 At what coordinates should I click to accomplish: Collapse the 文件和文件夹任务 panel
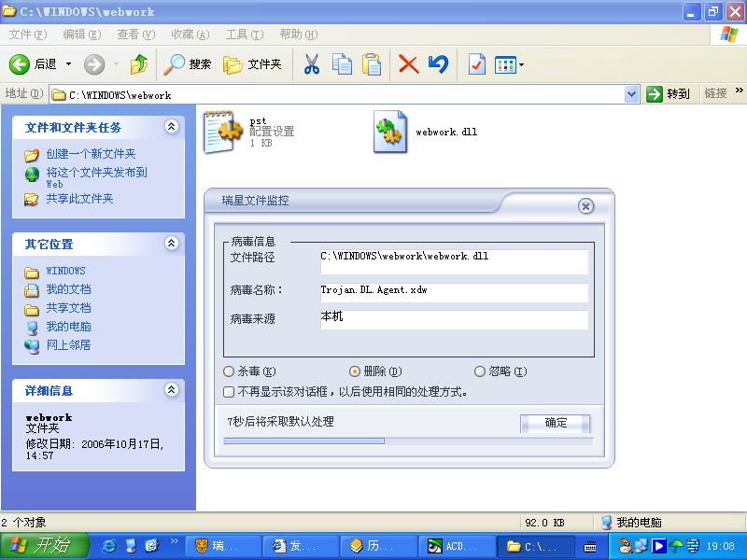(172, 127)
